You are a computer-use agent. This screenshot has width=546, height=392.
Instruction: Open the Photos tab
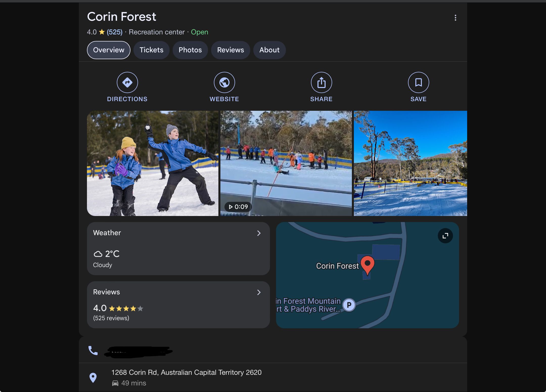190,50
